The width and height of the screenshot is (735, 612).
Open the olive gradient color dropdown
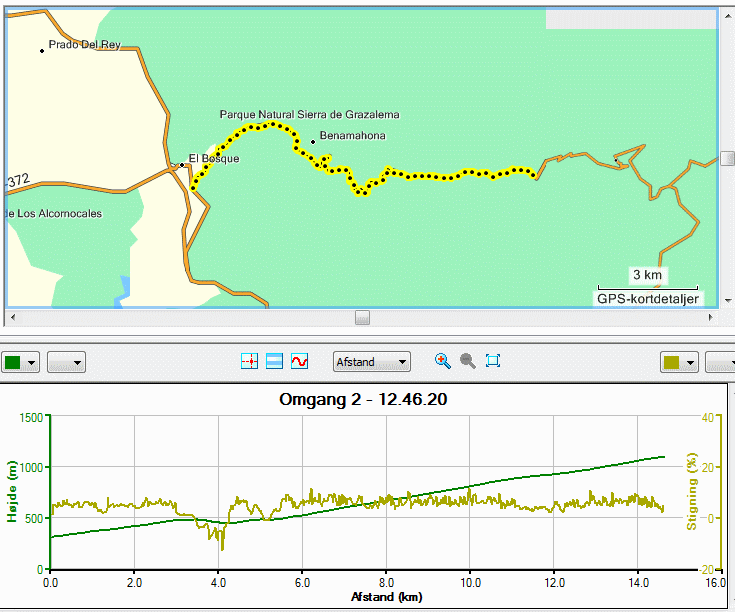point(679,362)
